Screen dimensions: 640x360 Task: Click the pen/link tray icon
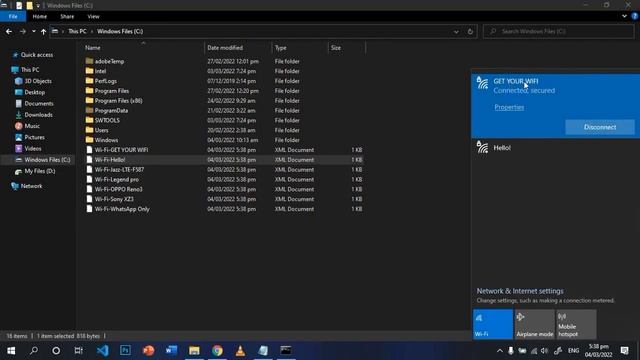(558, 351)
